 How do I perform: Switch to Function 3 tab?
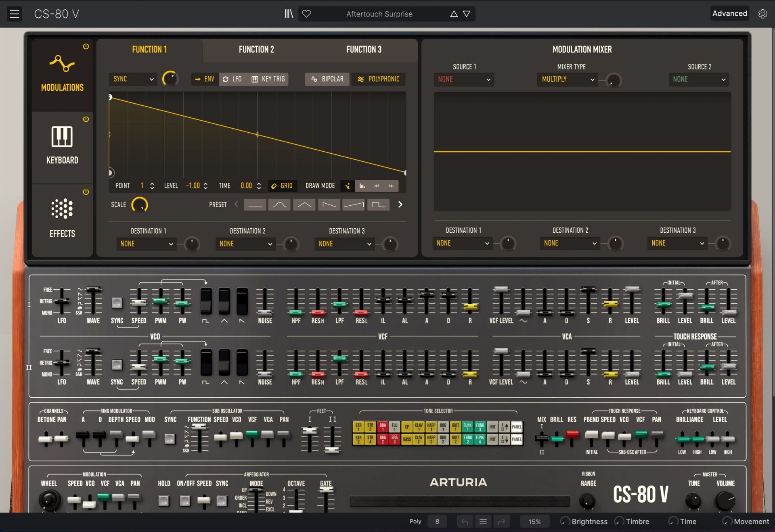364,50
